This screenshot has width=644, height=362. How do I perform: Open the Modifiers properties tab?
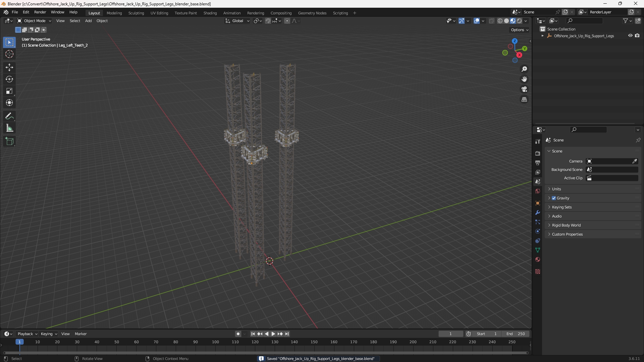(x=538, y=213)
